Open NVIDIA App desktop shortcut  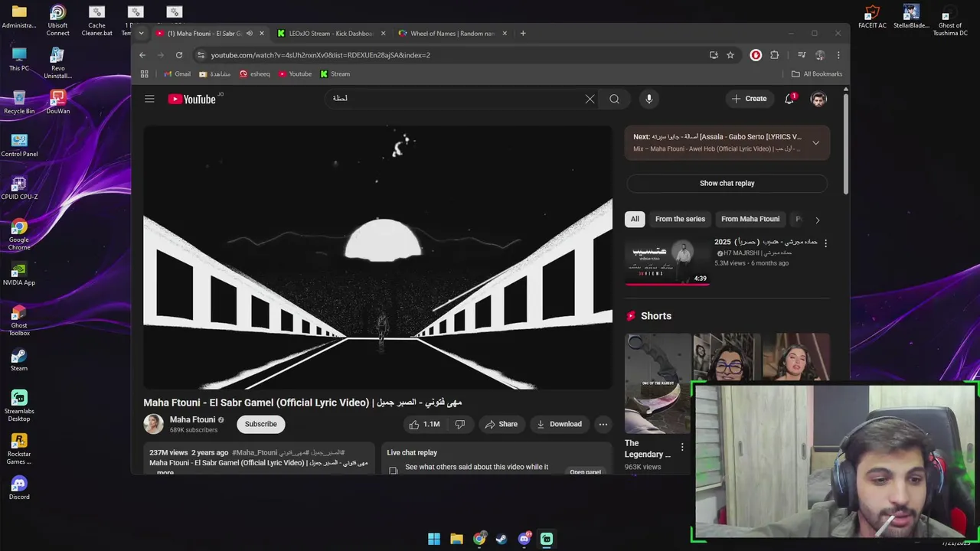(19, 273)
